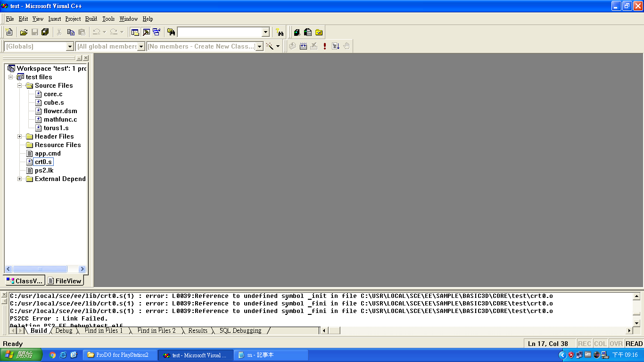Switch to the ClassView tab

click(25, 280)
